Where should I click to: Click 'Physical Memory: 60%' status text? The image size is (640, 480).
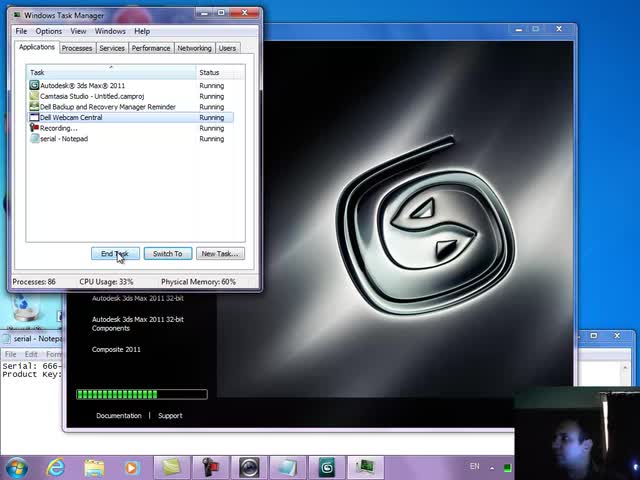pos(198,282)
